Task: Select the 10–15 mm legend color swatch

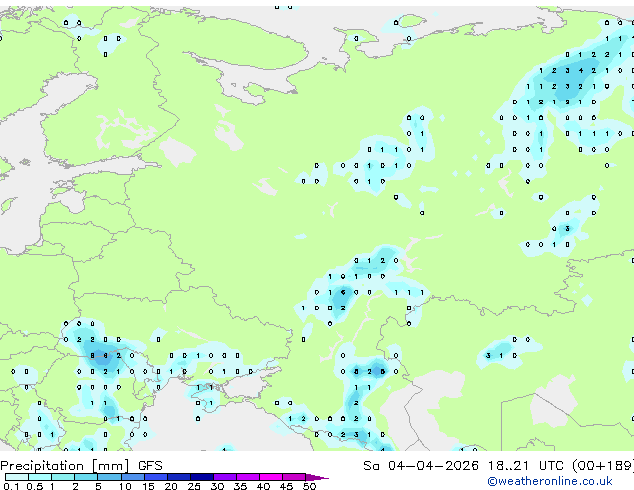Action: [133, 477]
